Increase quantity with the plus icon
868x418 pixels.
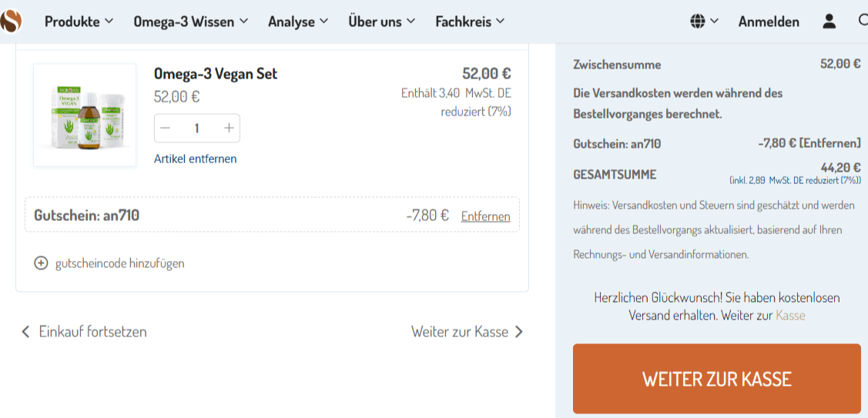pos(229,129)
